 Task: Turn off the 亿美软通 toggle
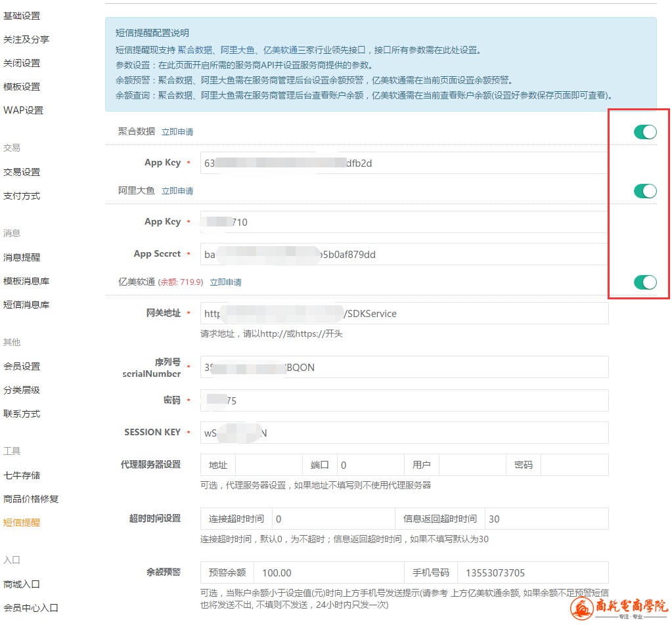coord(644,282)
